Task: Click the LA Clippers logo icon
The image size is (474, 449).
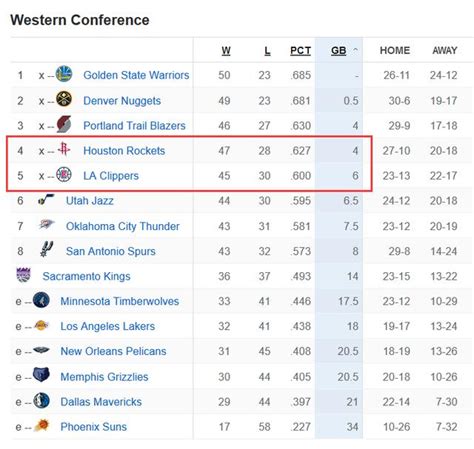Action: 64,175
